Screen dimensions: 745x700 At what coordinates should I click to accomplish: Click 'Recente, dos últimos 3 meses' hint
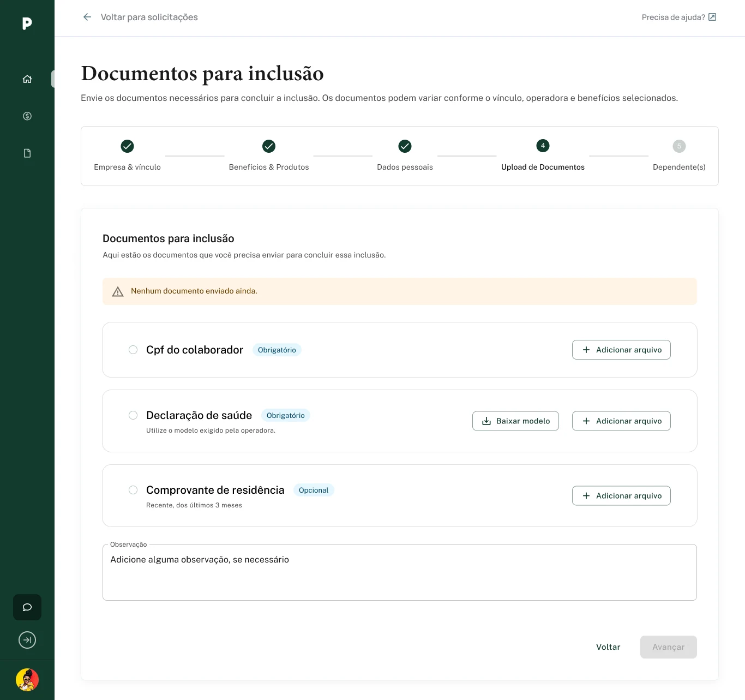point(194,505)
